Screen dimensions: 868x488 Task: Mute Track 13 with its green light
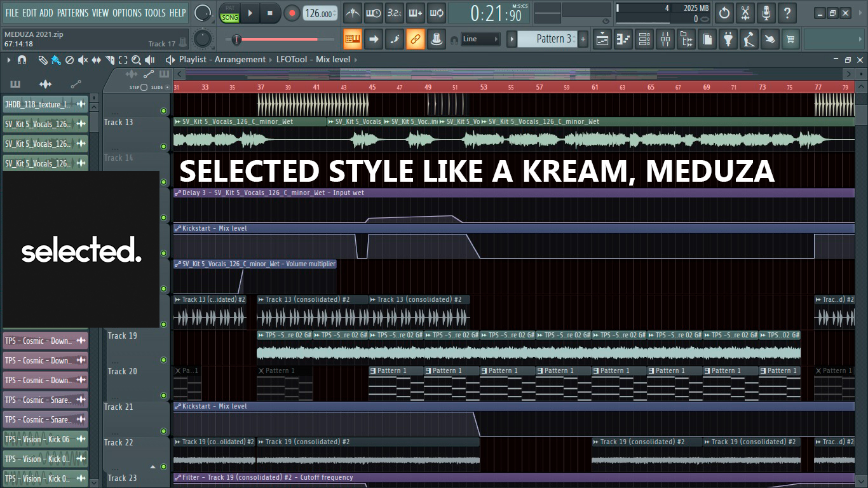(164, 146)
